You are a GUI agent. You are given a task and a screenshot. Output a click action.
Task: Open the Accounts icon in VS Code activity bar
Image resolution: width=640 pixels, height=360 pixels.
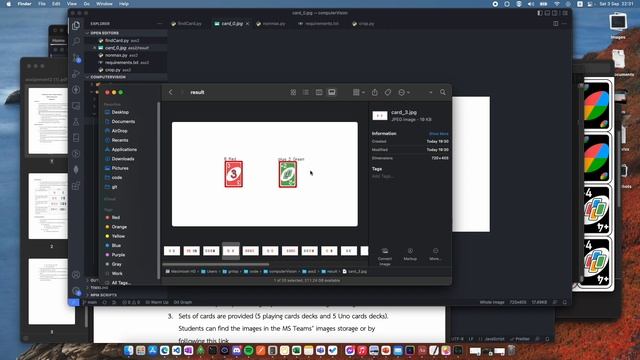[76, 275]
